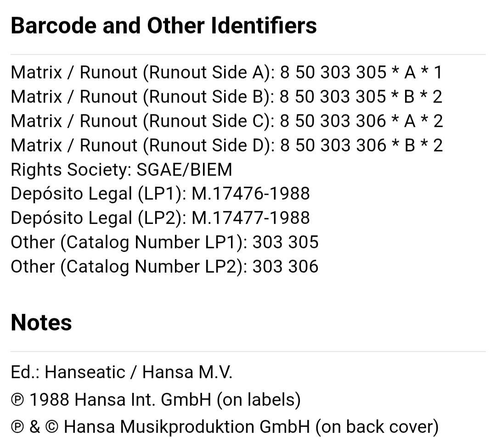This screenshot has height=448, width=496.
Task: Click the Runout Side C matrix entry
Action: coord(226,121)
